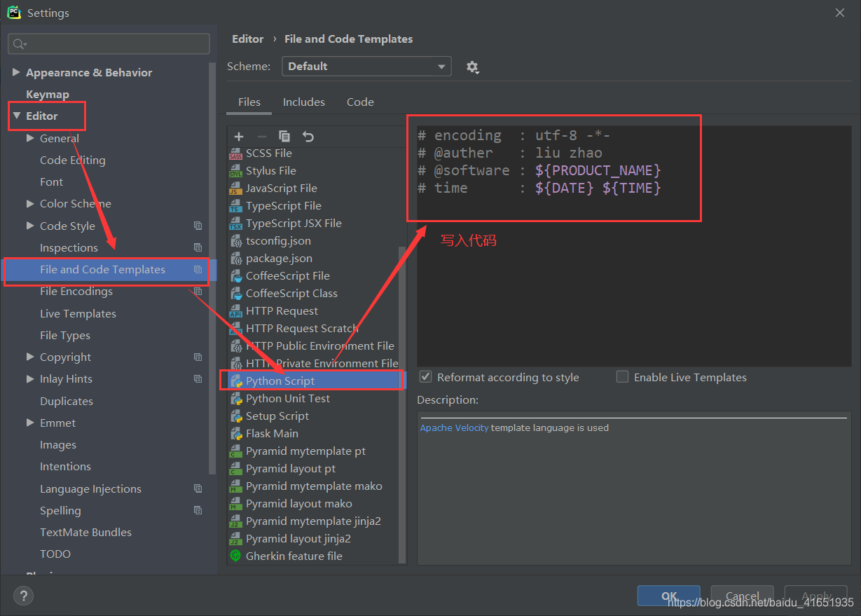Click the TypeScript JSX File icon
This screenshot has width=861, height=616.
coord(236,224)
